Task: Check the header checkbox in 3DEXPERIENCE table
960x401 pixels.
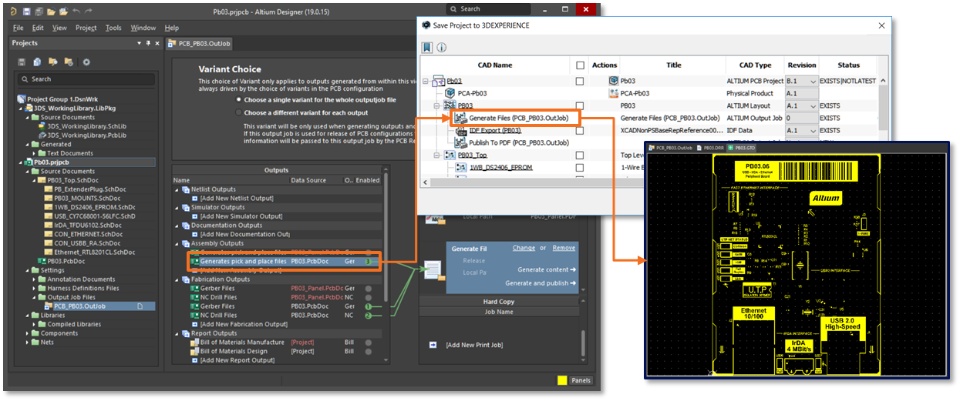Action: click(x=580, y=65)
